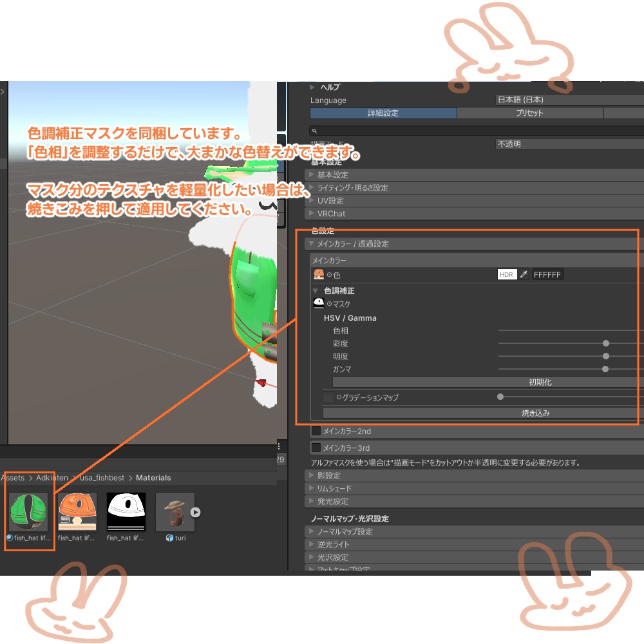Enable the メインカラー2nd checkbox
The width and height of the screenshot is (644, 644).
(x=317, y=431)
